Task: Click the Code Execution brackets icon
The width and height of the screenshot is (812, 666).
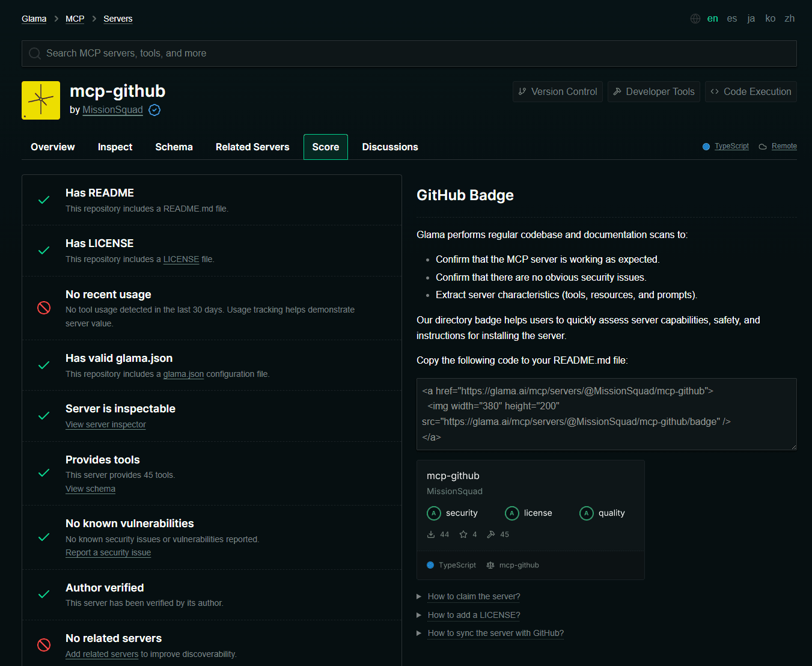Action: [x=715, y=91]
